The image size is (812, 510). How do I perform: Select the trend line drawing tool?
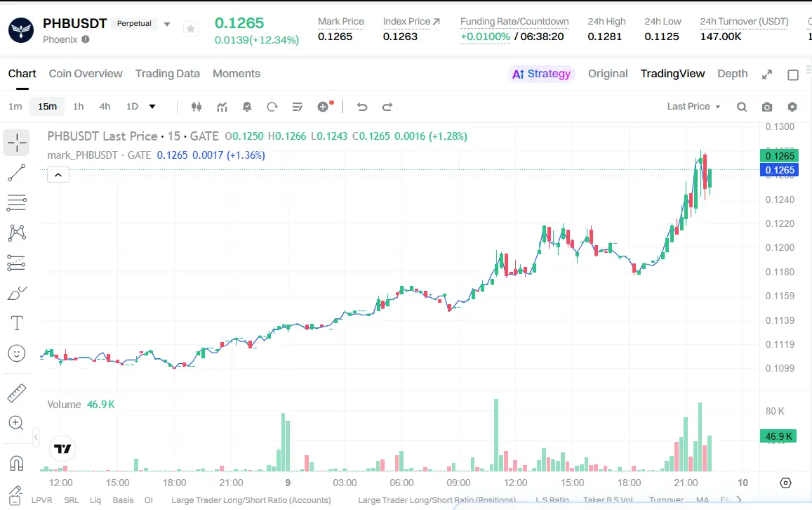(x=17, y=173)
